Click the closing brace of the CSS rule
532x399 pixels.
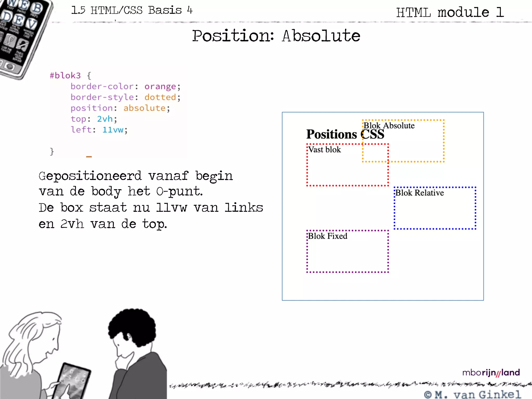pos(52,151)
